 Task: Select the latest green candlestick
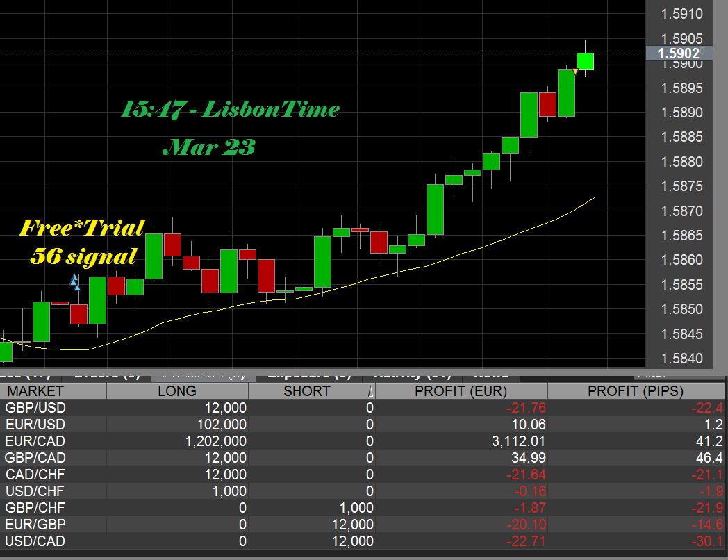tap(587, 61)
